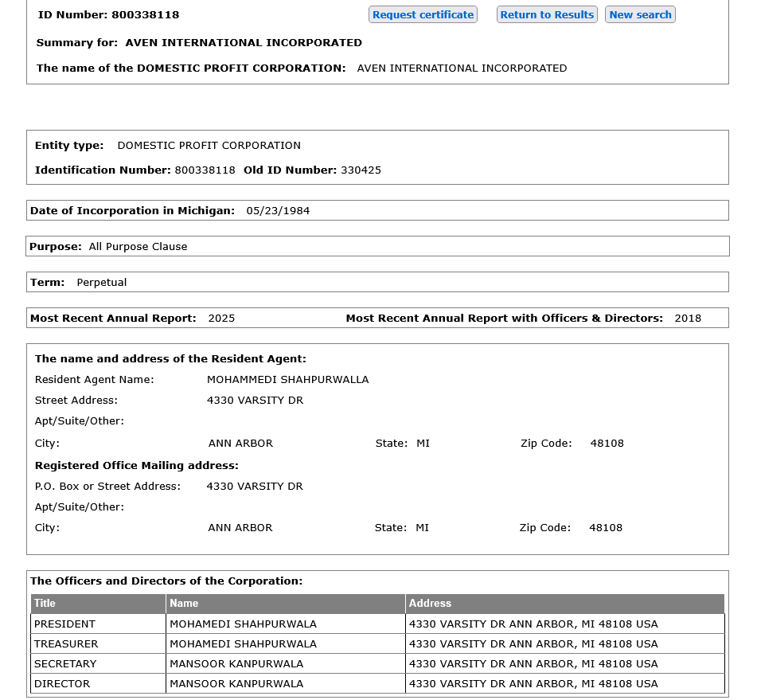Select address cell in PRESIDENT row
The width and height of the screenshot is (757, 700).
[x=565, y=624]
